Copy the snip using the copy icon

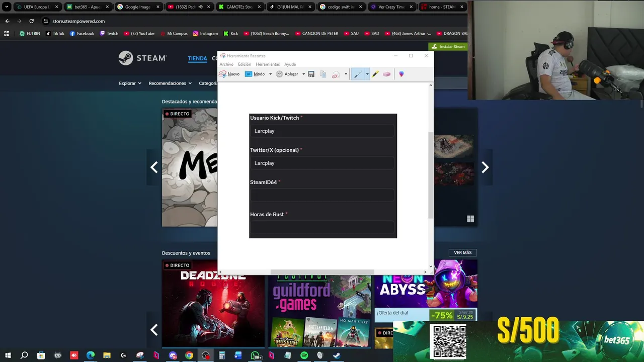pos(323,74)
